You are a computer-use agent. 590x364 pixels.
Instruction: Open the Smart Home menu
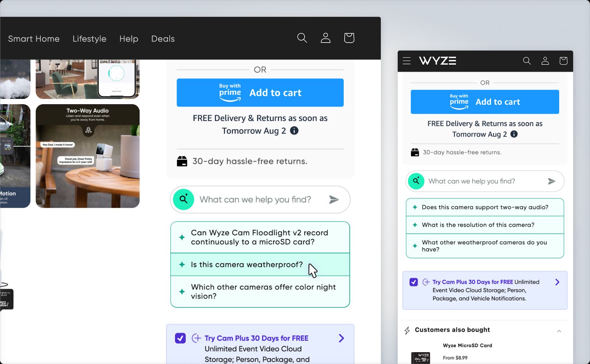[34, 39]
